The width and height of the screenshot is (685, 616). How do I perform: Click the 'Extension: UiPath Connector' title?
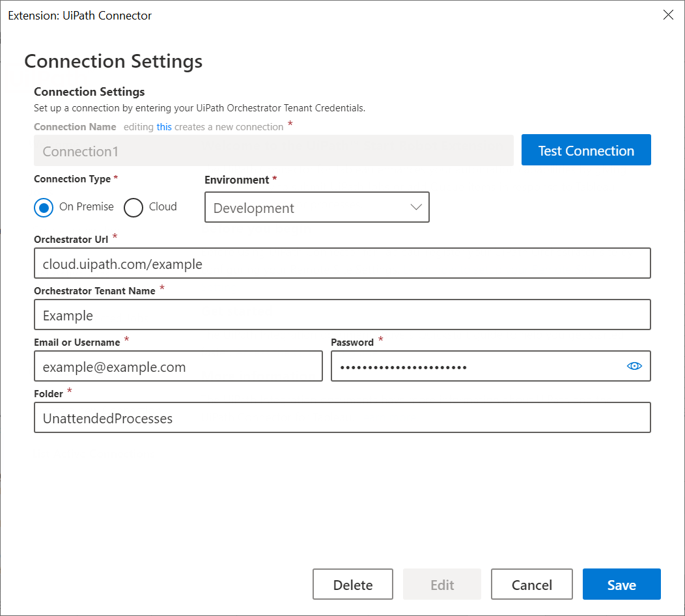tap(79, 16)
